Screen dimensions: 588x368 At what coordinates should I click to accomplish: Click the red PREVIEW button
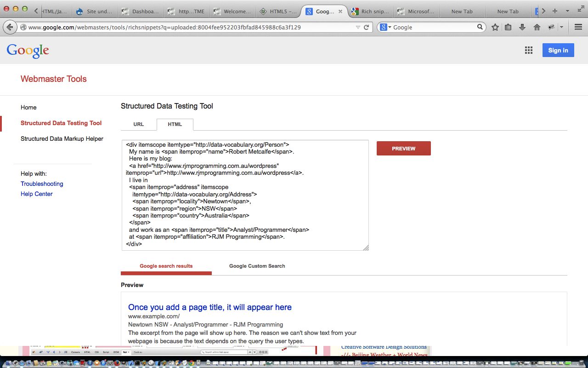[x=404, y=149]
